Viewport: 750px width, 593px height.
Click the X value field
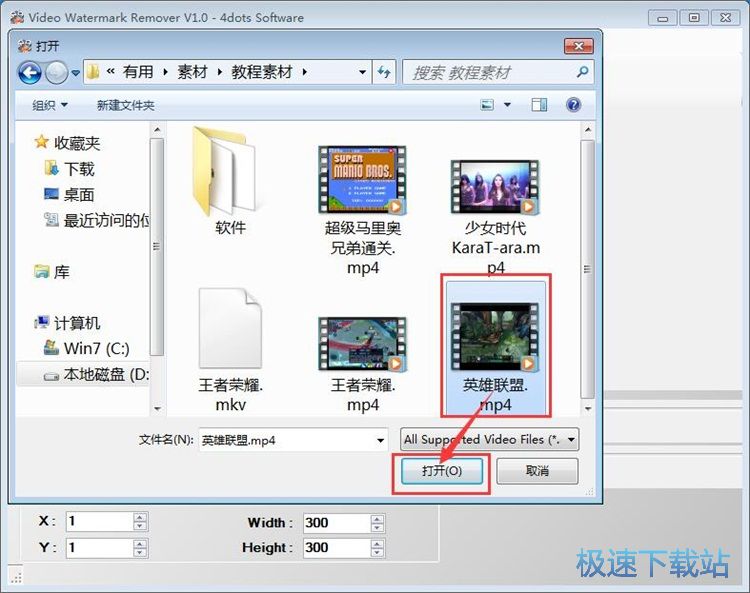(x=99, y=521)
